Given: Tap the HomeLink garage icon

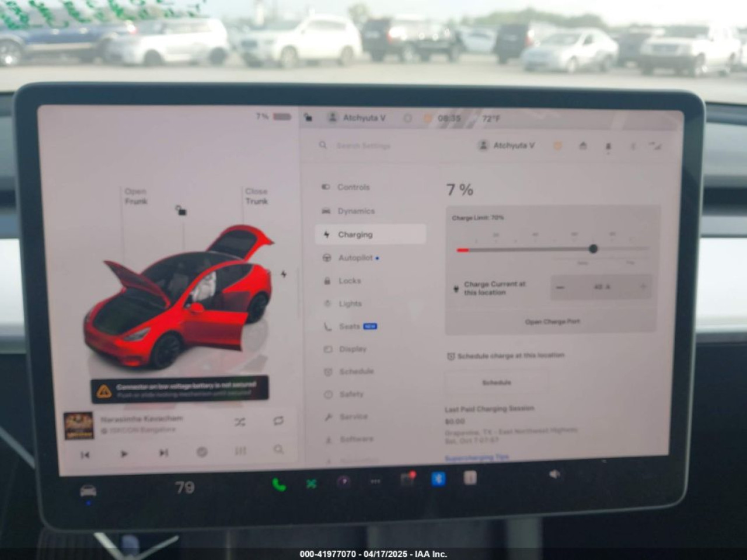Looking at the screenshot, I should point(583,146).
